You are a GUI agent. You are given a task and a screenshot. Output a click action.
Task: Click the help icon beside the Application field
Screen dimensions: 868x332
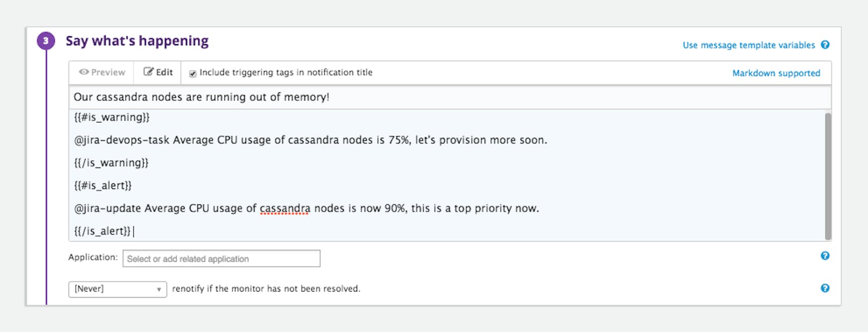(826, 256)
